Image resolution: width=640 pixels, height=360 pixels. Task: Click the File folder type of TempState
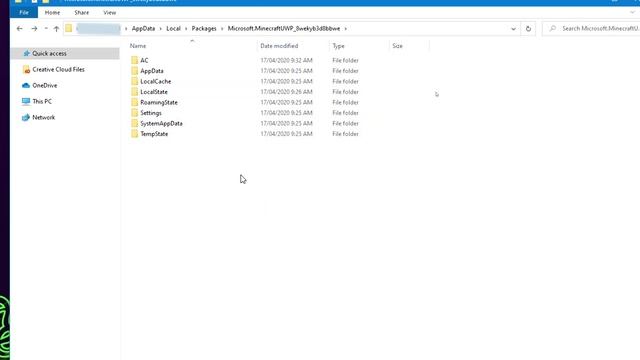345,134
